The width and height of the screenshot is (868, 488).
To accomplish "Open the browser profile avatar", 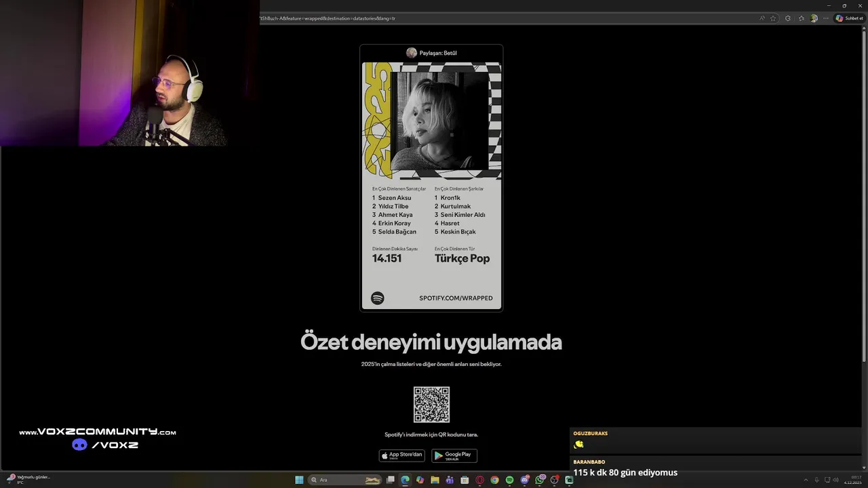I will tap(814, 18).
